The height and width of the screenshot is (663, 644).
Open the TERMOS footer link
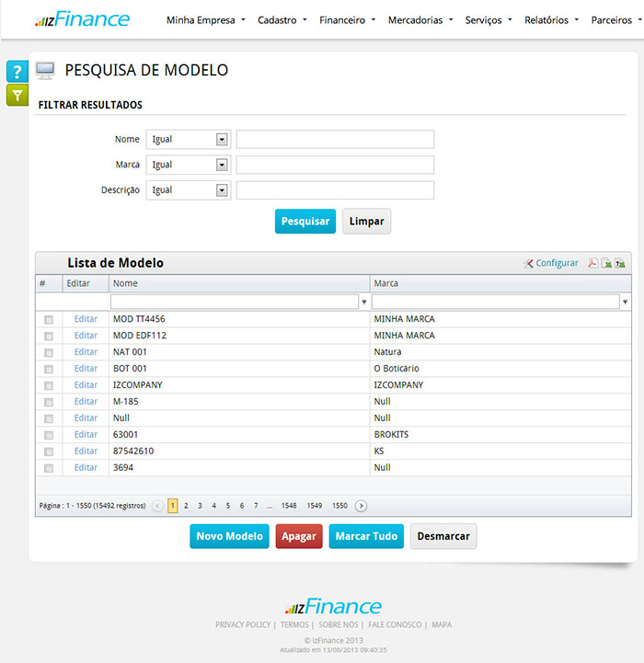[294, 624]
